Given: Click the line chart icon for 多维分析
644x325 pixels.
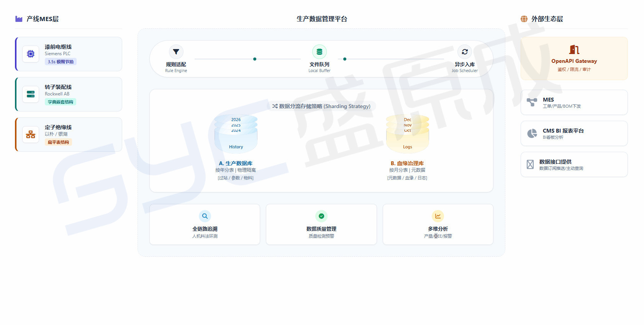Looking at the screenshot, I should pyautogui.click(x=438, y=216).
